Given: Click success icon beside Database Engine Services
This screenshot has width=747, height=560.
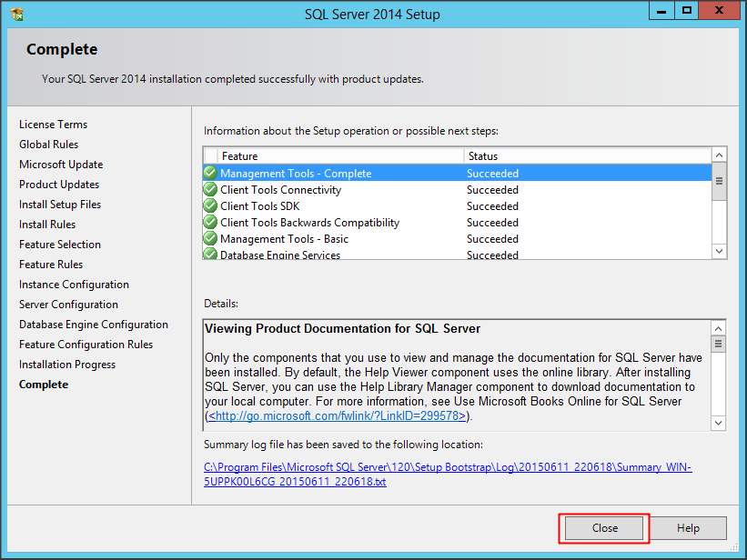Looking at the screenshot, I should tap(210, 255).
